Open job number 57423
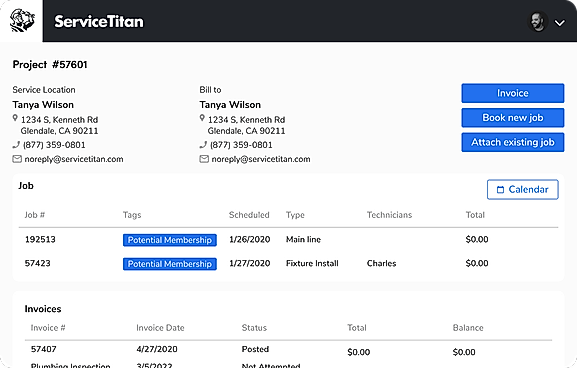The height and width of the screenshot is (368, 577). coord(38,263)
